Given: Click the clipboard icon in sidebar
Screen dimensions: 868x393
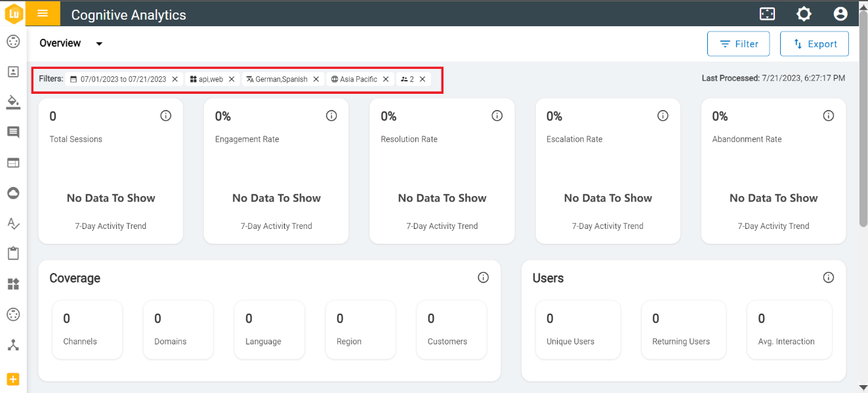Looking at the screenshot, I should [13, 253].
